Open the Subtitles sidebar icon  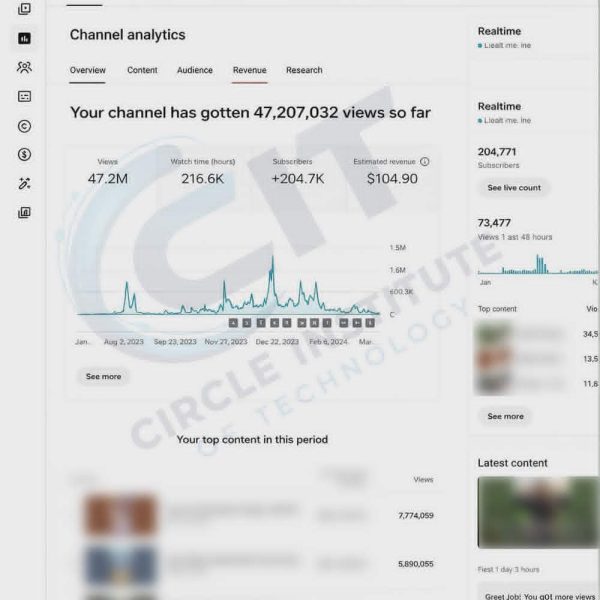coord(24,96)
